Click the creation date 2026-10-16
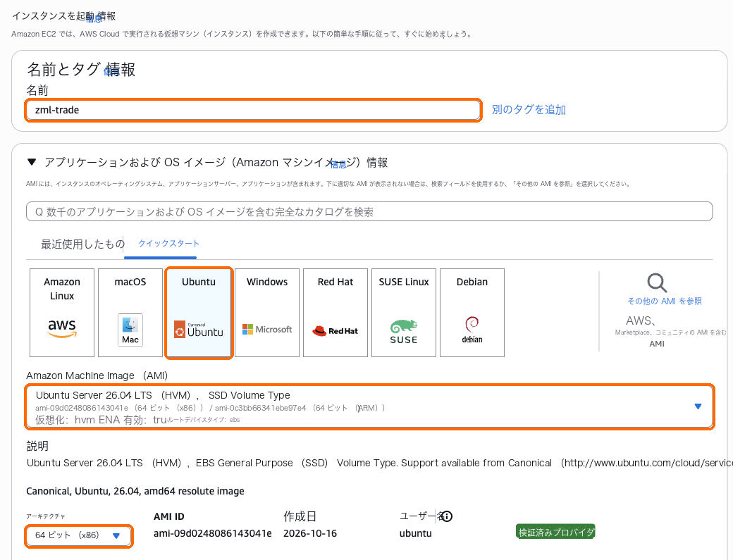Image resolution: width=733 pixels, height=560 pixels. click(310, 533)
